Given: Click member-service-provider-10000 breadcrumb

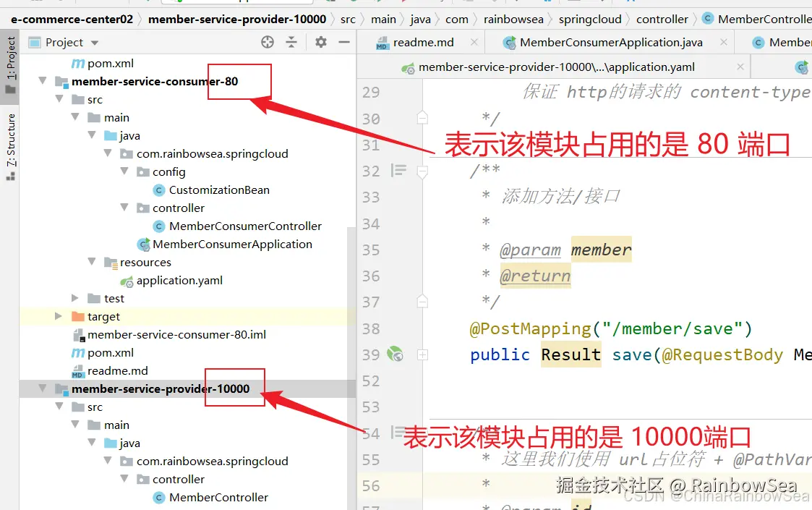Looking at the screenshot, I should [237, 20].
